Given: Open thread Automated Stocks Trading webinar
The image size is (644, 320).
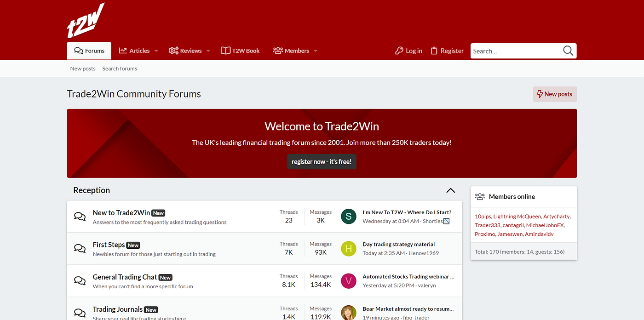Looking at the screenshot, I should click(408, 277).
